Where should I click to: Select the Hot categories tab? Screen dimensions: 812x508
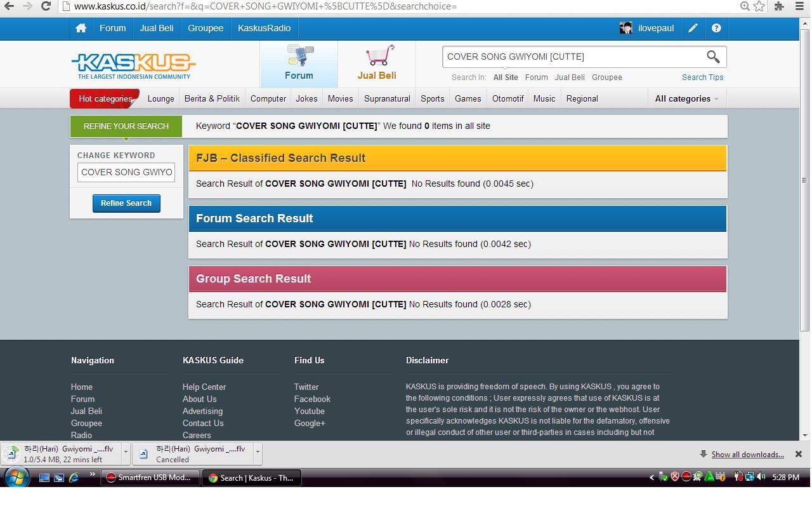pyautogui.click(x=105, y=98)
